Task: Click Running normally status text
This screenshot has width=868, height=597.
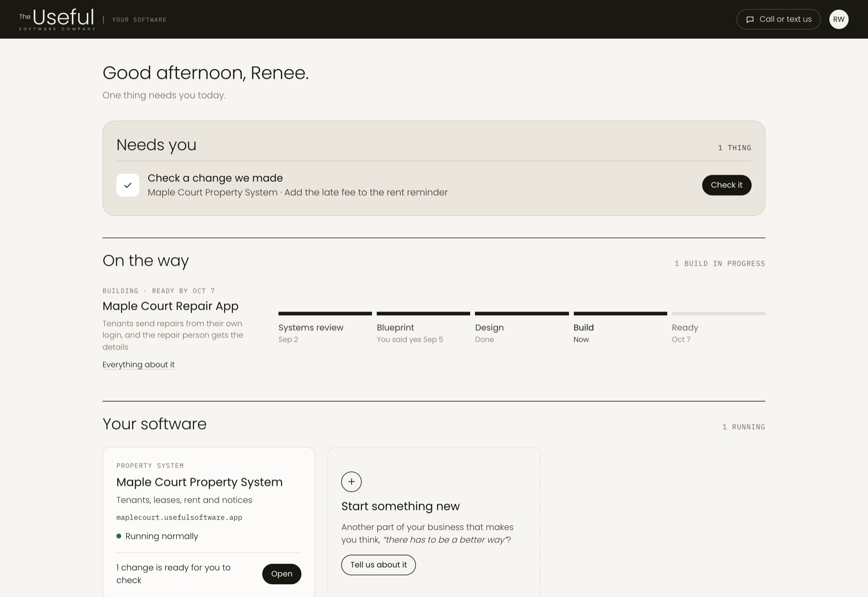Action: click(x=162, y=536)
